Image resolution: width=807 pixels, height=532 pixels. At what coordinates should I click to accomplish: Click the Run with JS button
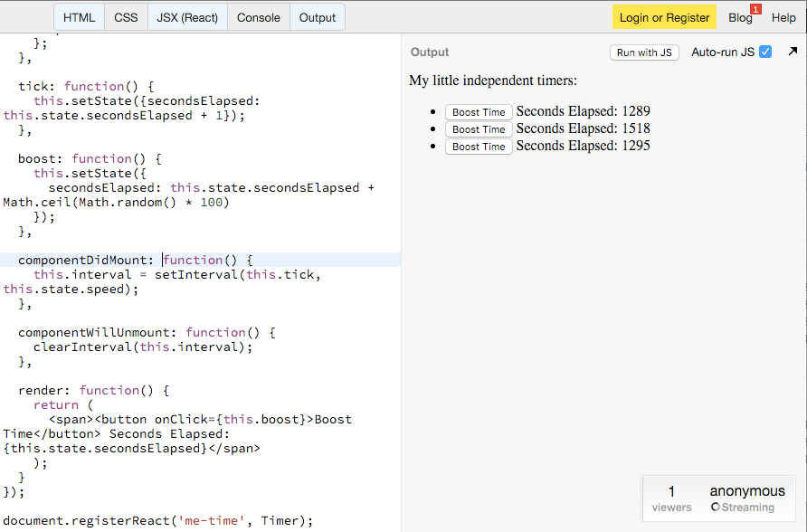point(644,52)
